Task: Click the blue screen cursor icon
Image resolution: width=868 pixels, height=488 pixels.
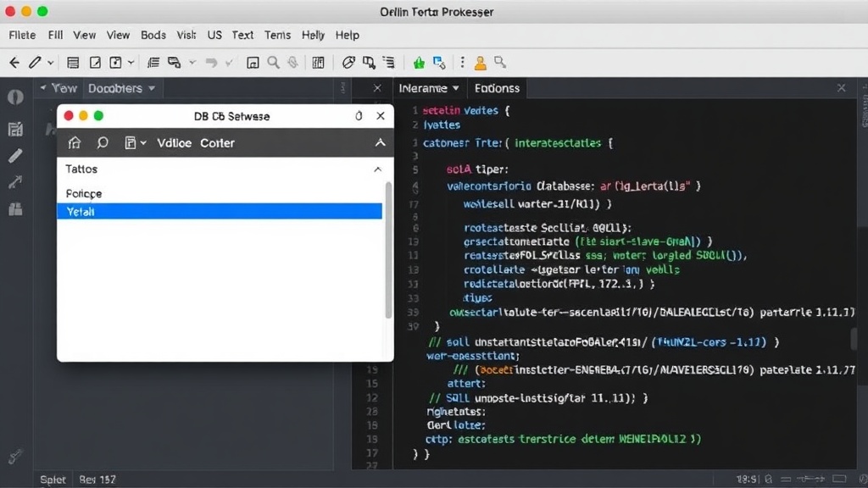Action: pyautogui.click(x=440, y=63)
